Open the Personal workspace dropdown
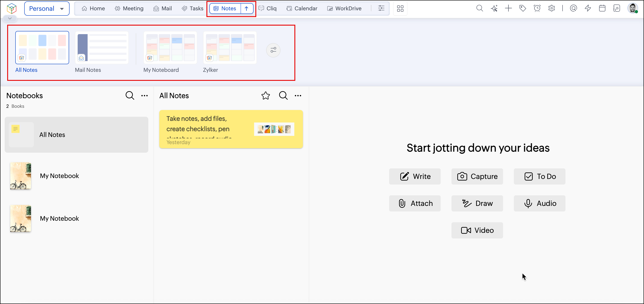Viewport: 644px width, 304px height. (46, 9)
